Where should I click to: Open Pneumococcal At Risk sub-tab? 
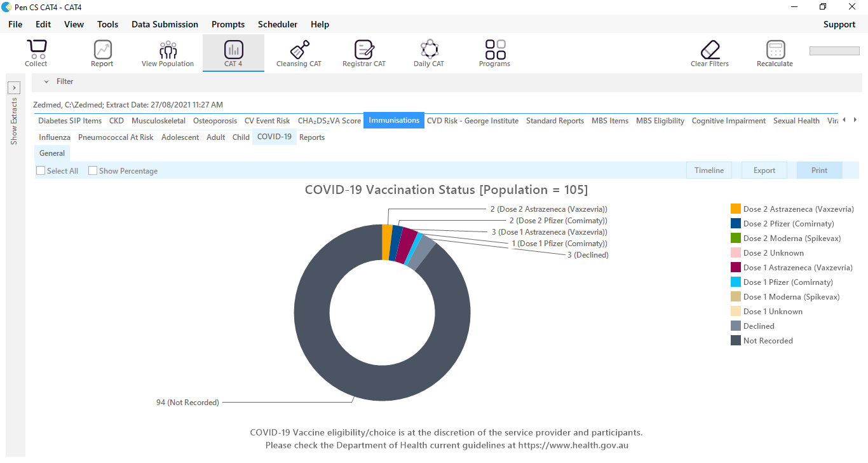pos(116,137)
